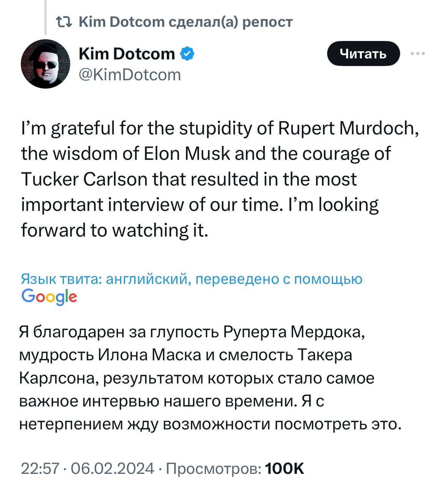Open the @KimDotcom handle link
448x486 pixels.
tap(129, 75)
